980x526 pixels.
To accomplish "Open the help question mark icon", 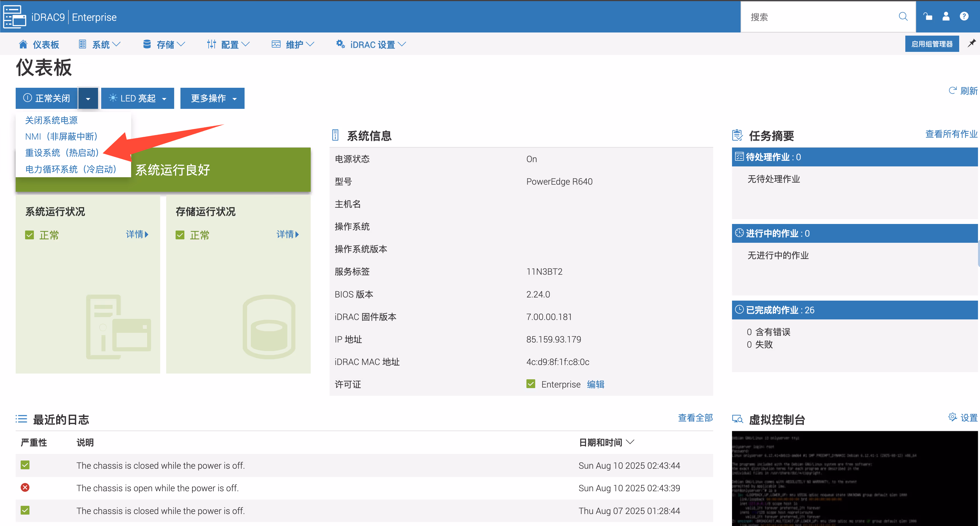I will [964, 16].
